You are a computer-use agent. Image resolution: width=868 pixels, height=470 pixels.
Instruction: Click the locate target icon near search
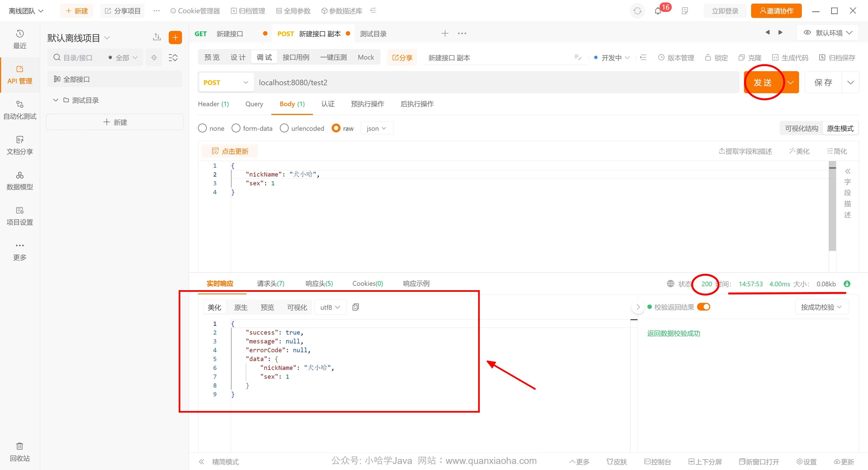[x=154, y=58]
